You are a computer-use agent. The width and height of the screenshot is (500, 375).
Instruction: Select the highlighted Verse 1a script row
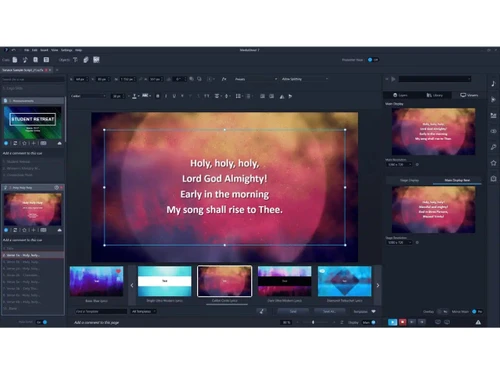tap(33, 255)
